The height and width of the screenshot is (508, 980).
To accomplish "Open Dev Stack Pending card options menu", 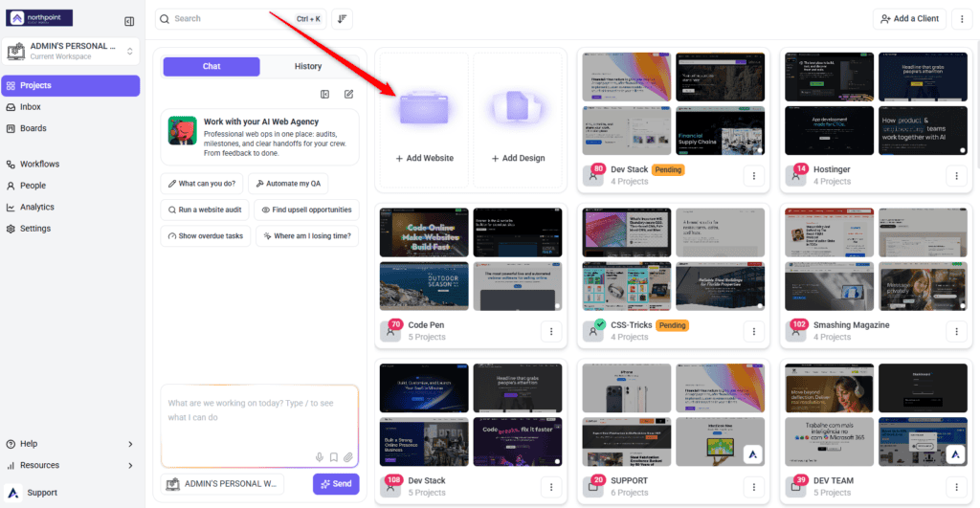I will [x=754, y=176].
